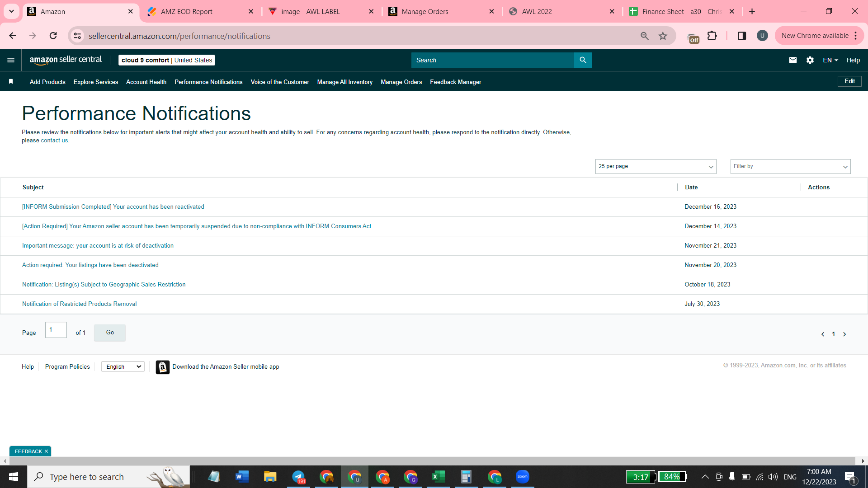Click the Edit button in the nav bar
The image size is (868, 488).
click(x=849, y=81)
